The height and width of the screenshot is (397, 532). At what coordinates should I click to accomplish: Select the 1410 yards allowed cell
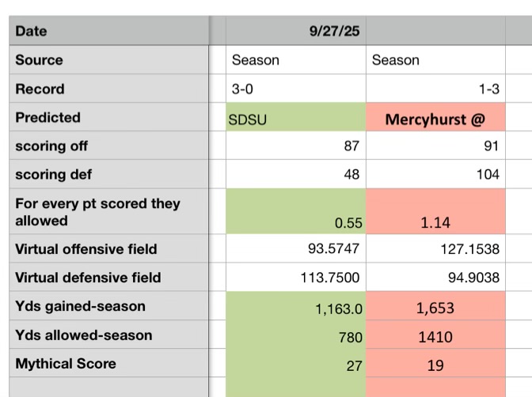(x=436, y=337)
